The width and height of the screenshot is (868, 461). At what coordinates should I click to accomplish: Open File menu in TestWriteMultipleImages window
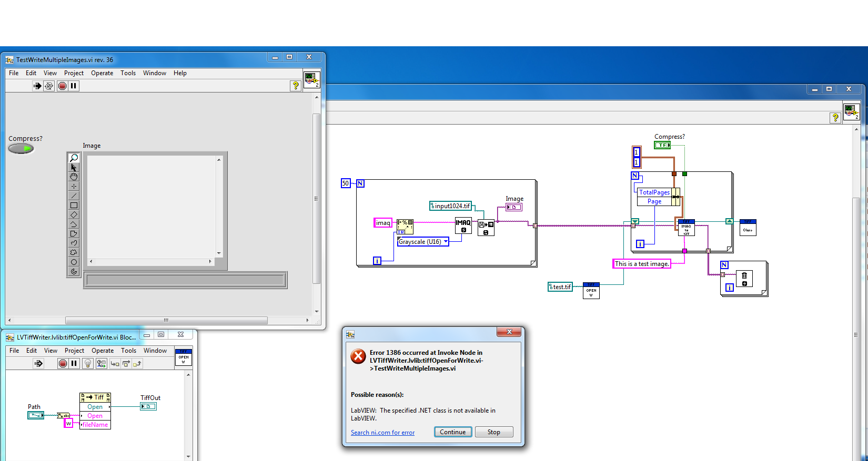(x=14, y=73)
